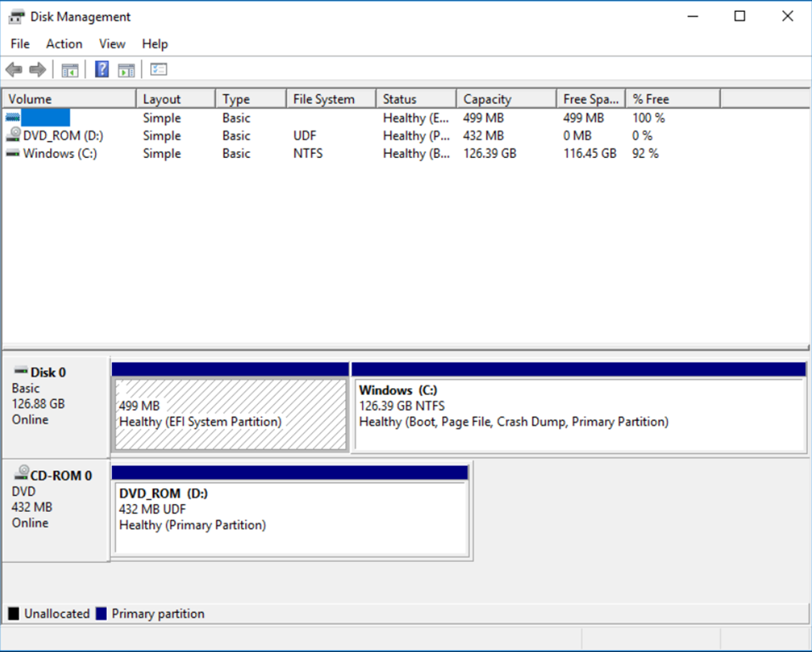Click the checklist Settings toolbar icon
Image resolution: width=812 pixels, height=652 pixels.
(159, 70)
